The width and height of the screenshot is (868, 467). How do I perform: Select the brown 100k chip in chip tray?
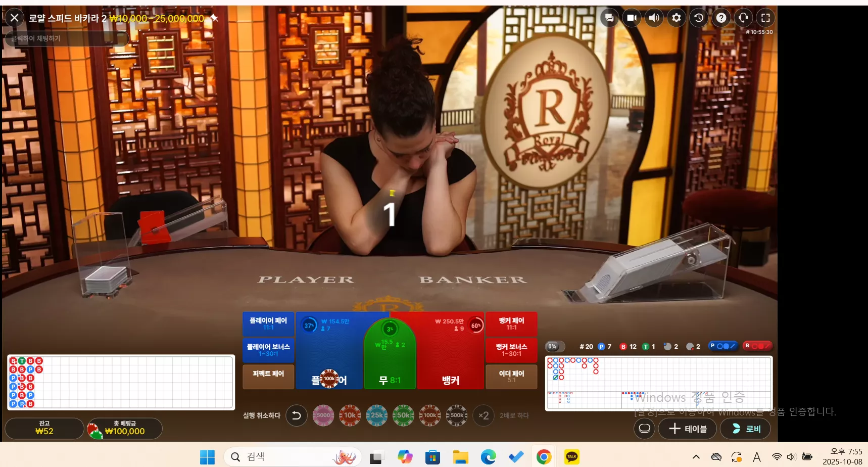click(x=430, y=415)
